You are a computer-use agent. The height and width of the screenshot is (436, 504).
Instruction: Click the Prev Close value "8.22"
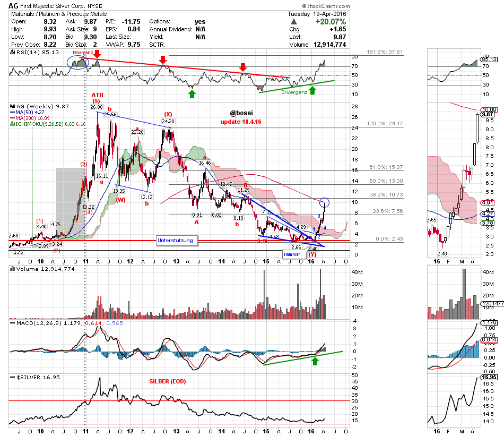pyautogui.click(x=50, y=45)
